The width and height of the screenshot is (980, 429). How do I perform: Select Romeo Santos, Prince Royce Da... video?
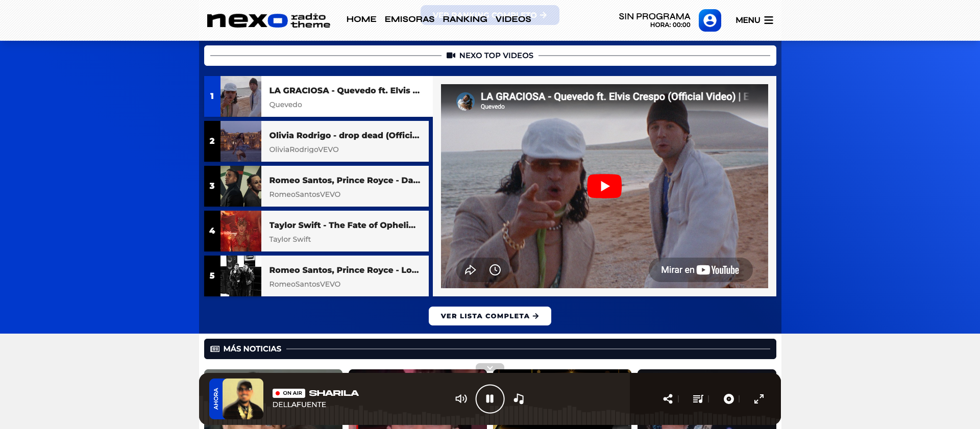click(316, 186)
